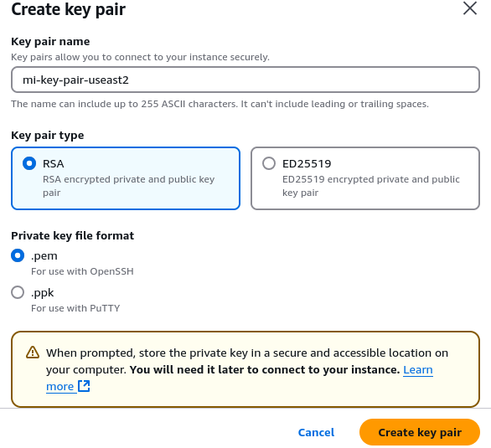Click the For use with PuTTY text
Screen dimensions: 491x448
click(x=75, y=308)
